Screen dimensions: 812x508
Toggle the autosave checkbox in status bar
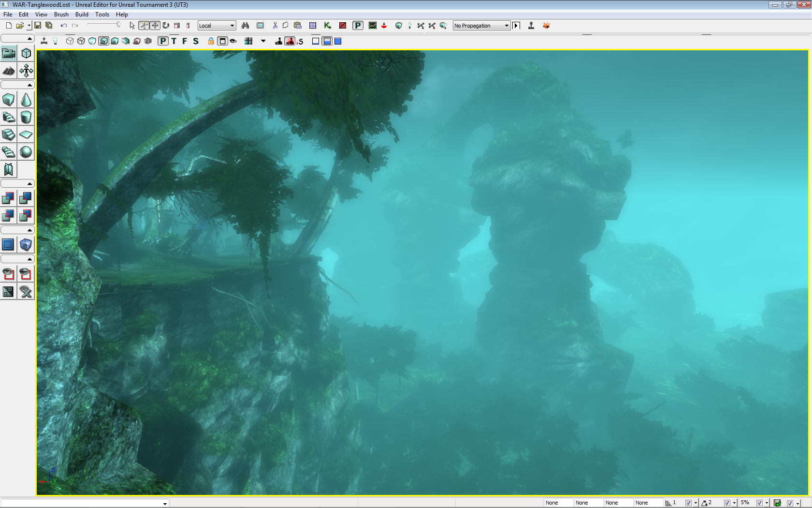point(790,503)
